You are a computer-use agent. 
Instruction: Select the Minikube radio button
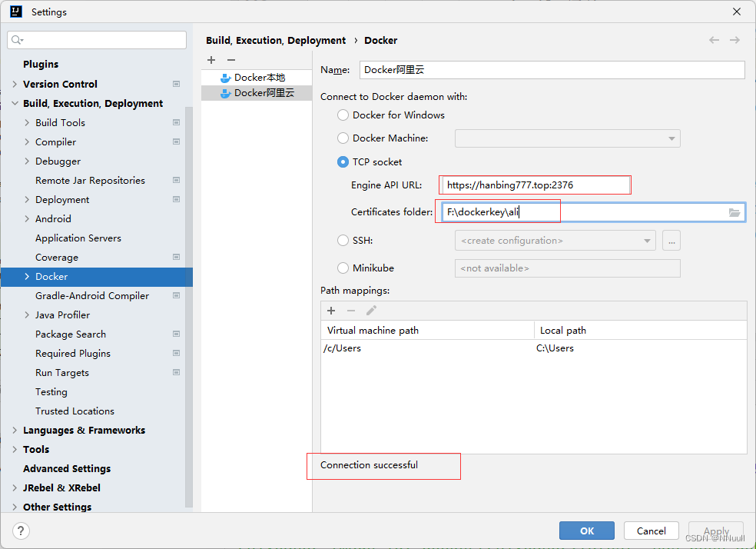click(x=343, y=268)
